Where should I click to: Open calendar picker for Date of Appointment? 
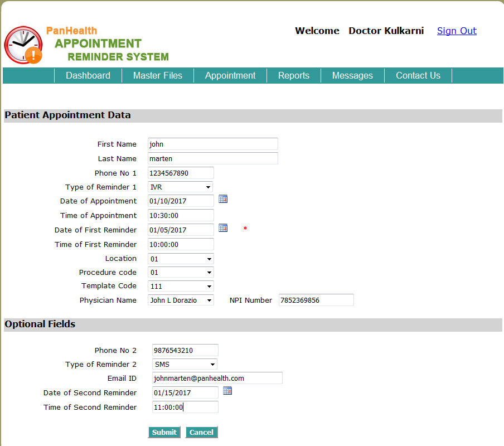tap(223, 199)
